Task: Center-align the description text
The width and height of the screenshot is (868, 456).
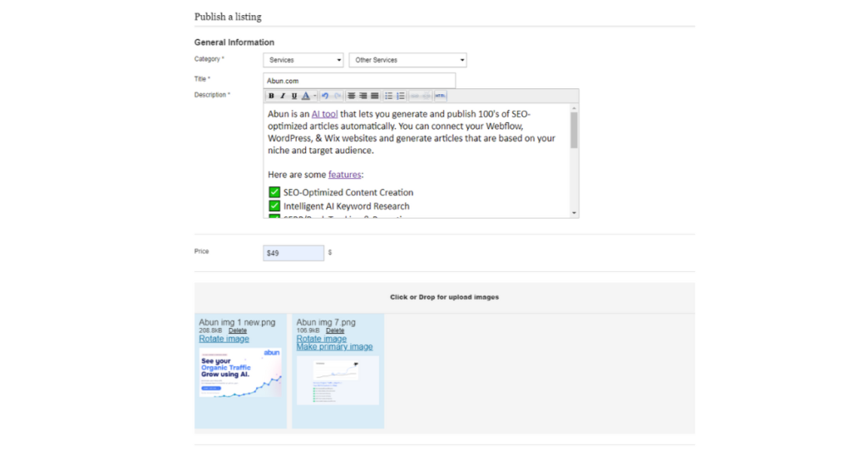Action: [x=351, y=96]
